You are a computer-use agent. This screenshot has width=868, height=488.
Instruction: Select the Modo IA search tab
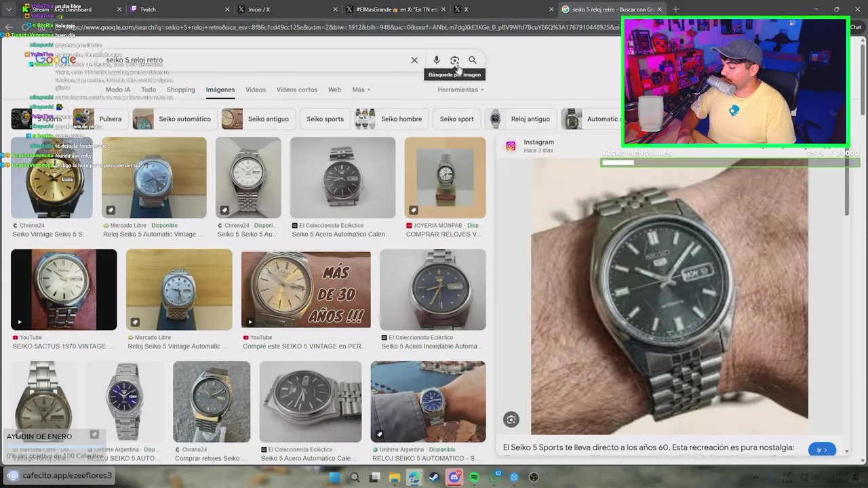tap(118, 89)
